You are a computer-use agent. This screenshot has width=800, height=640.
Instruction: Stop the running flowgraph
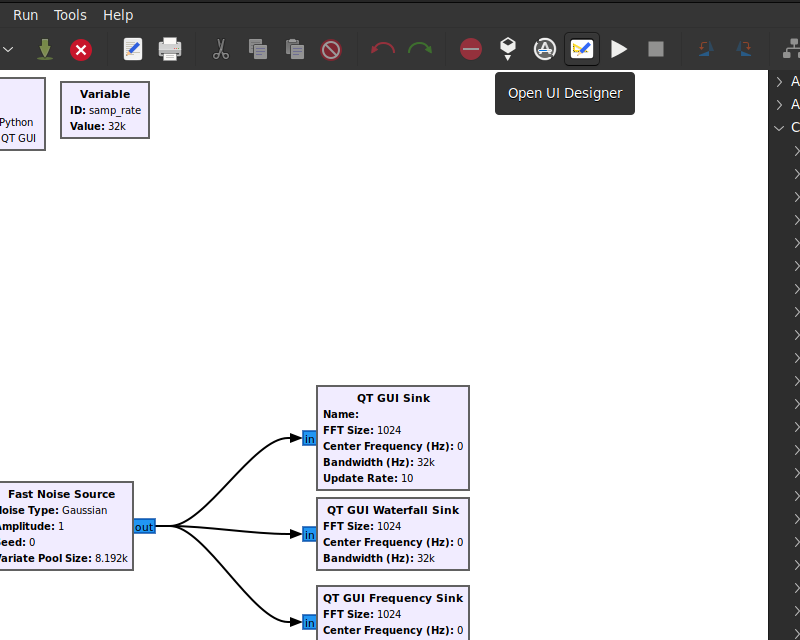(655, 48)
